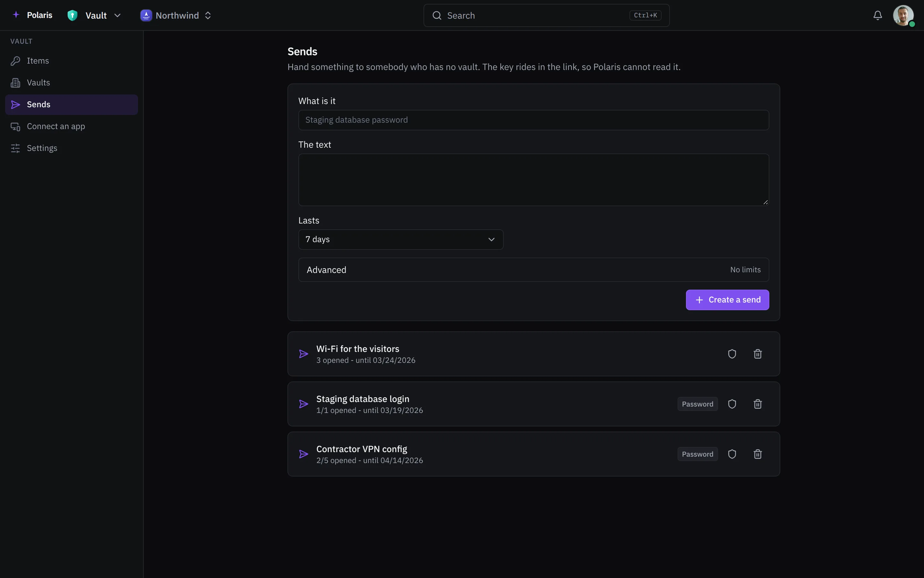The image size is (924, 578).
Task: Click the '1/1 opened - until 03/19/2026' text
Action: 370,410
